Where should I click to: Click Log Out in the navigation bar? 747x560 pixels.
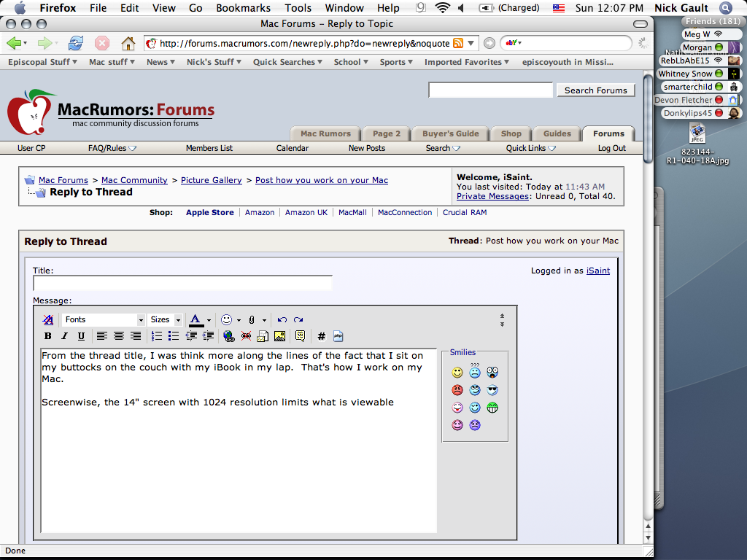(x=612, y=148)
